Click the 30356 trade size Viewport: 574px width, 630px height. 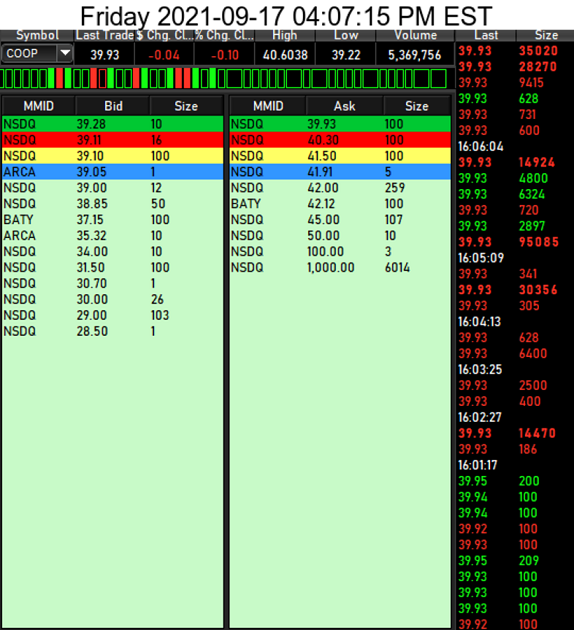coord(538,290)
